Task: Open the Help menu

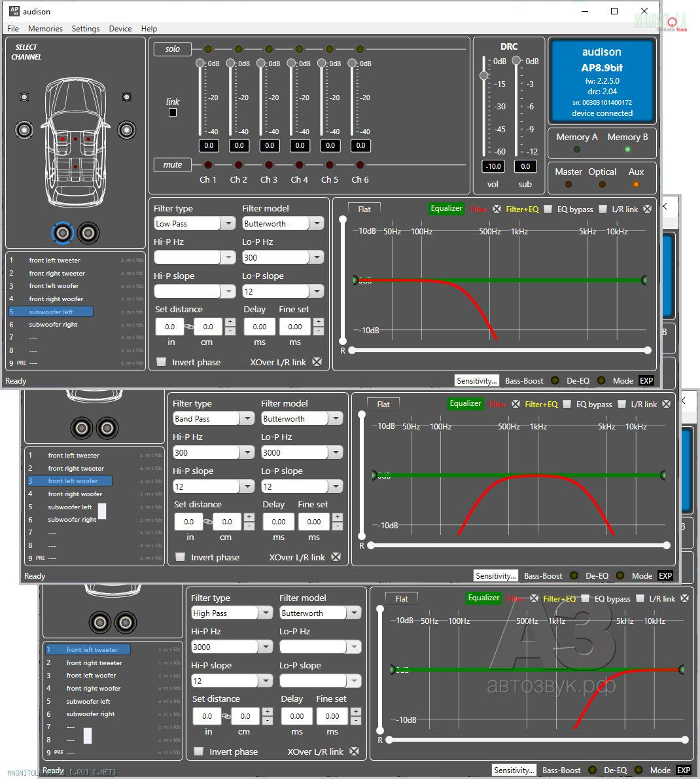Action: (x=149, y=29)
